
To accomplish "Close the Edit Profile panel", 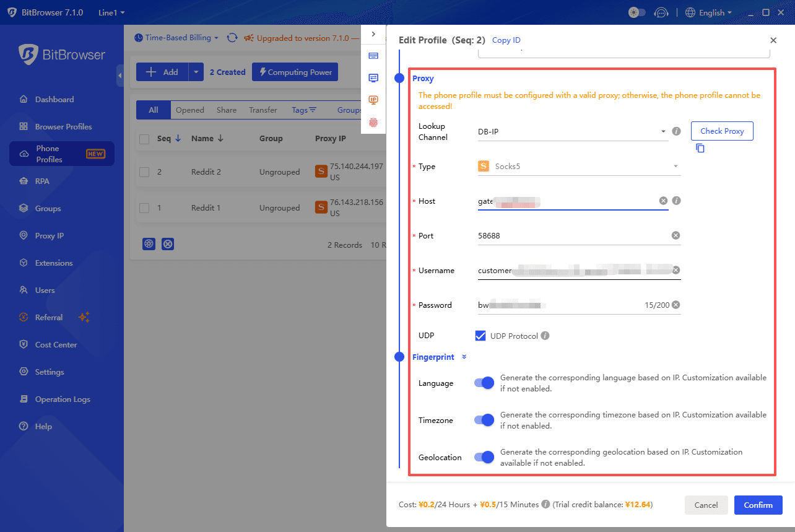I will click(x=773, y=40).
